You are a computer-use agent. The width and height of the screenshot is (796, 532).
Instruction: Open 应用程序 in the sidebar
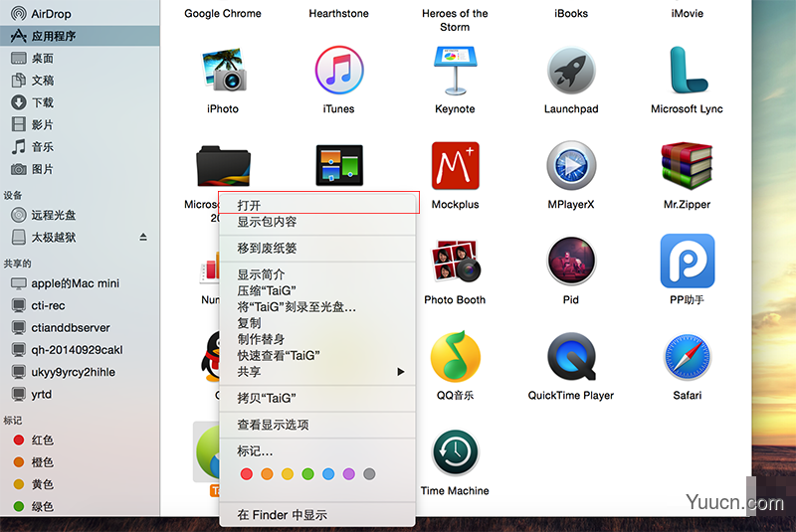point(80,36)
